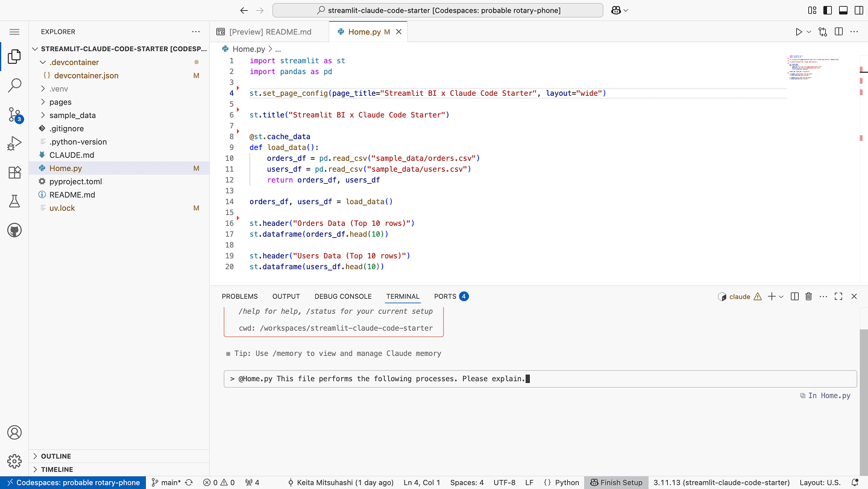Toggle the secondary sidebar visibility

click(858, 10)
